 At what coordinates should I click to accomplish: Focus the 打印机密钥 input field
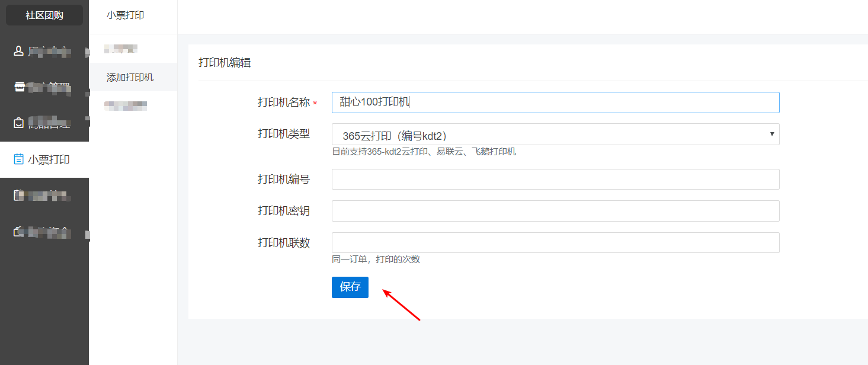[555, 211]
